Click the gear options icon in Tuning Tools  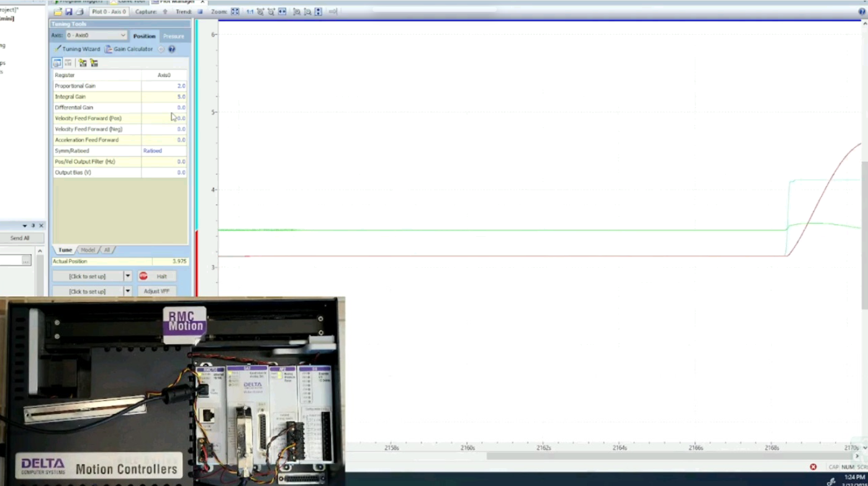click(x=161, y=49)
